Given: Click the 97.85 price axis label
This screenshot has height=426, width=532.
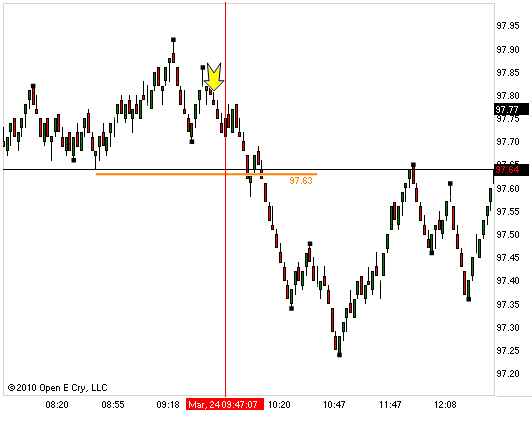Looking at the screenshot, I should [x=508, y=73].
